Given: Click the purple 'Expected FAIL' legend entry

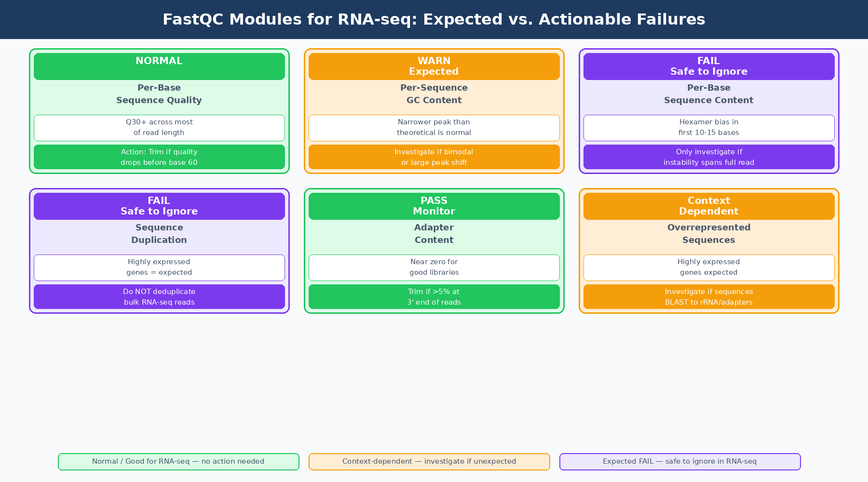Looking at the screenshot, I should tap(679, 461).
